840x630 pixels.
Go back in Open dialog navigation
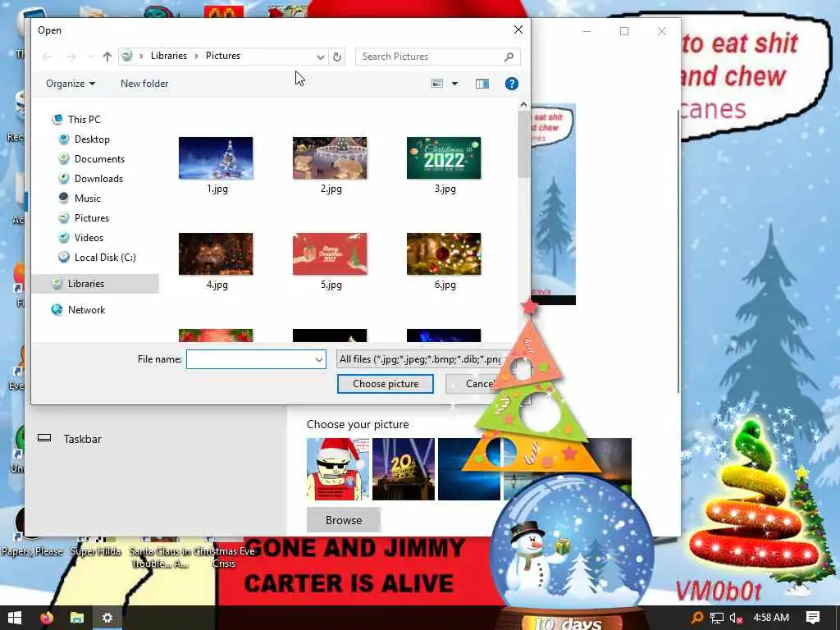pos(47,57)
